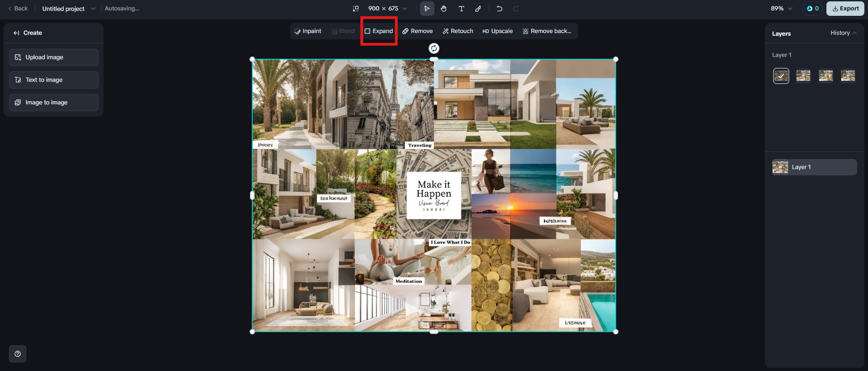Choose the HD Upscale tool
The width and height of the screenshot is (868, 371).
(x=498, y=31)
